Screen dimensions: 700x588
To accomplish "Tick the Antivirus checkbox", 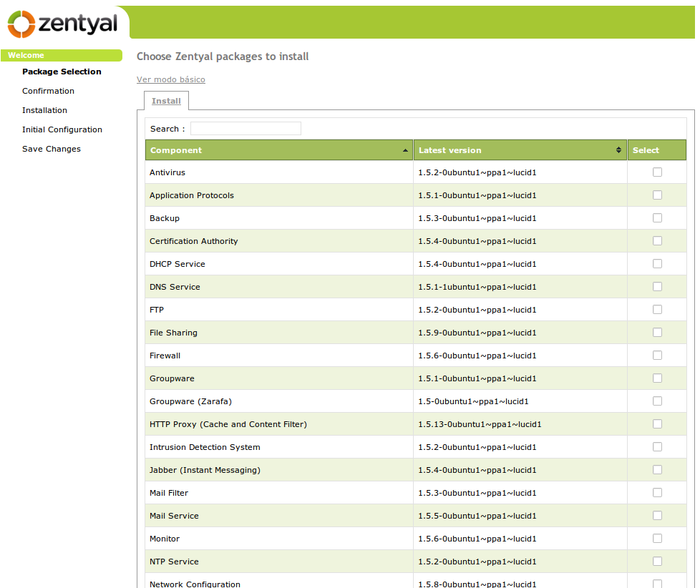I will (657, 172).
